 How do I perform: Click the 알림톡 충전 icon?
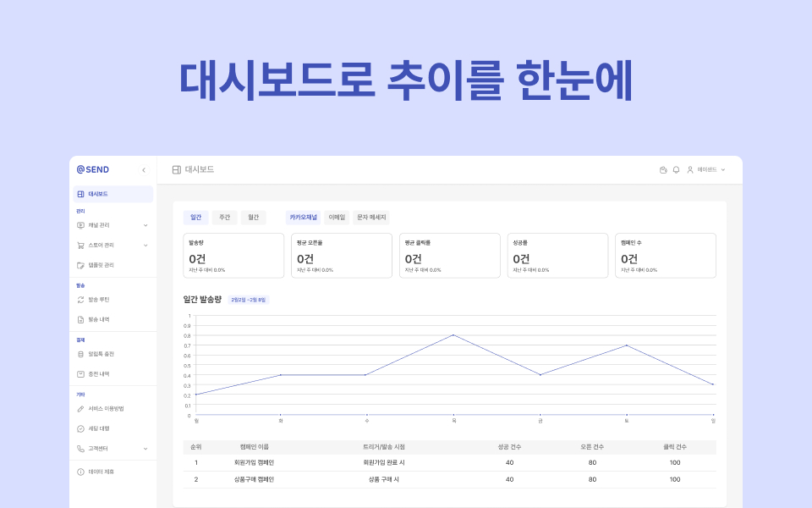[80, 353]
